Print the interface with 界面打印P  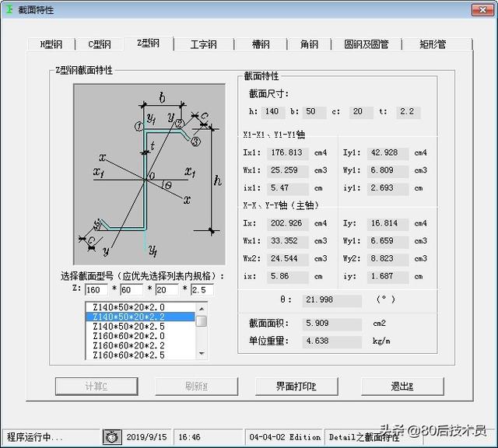tap(296, 386)
